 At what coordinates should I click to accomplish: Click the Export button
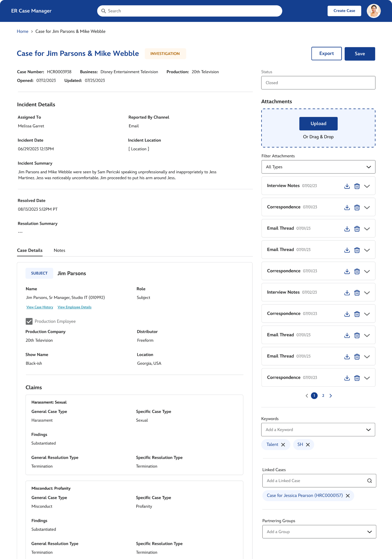coord(326,54)
